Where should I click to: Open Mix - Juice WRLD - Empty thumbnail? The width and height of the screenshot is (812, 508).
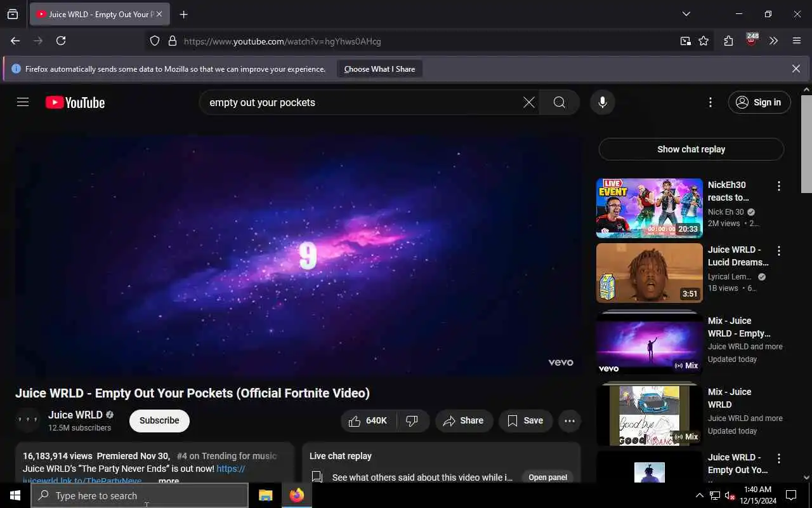click(x=649, y=344)
